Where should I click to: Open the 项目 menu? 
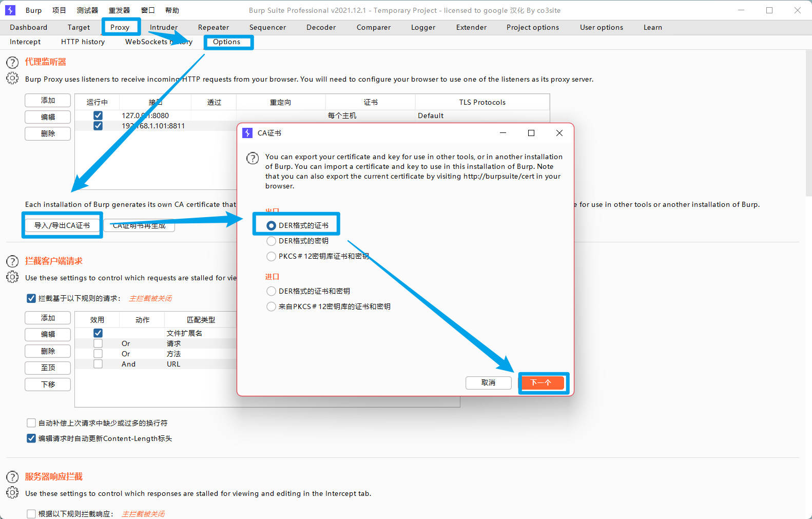click(x=59, y=10)
